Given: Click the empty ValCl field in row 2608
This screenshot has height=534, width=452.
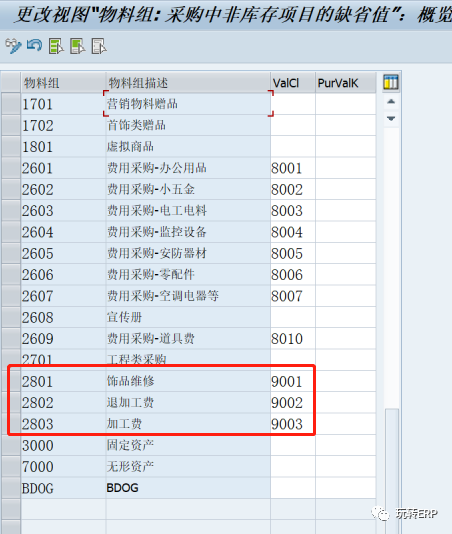Looking at the screenshot, I should coord(293,317).
